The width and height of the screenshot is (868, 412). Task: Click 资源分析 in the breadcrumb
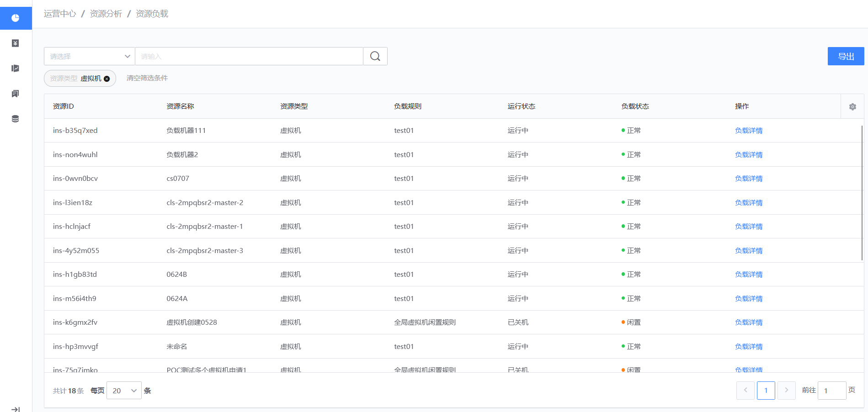pyautogui.click(x=106, y=14)
